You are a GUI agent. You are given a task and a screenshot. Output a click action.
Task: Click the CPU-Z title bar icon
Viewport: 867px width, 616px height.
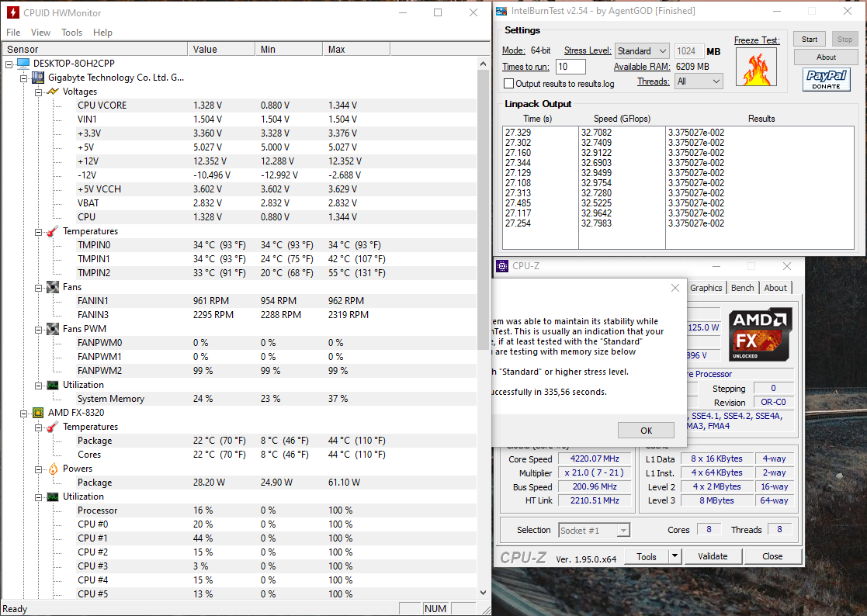click(502, 266)
